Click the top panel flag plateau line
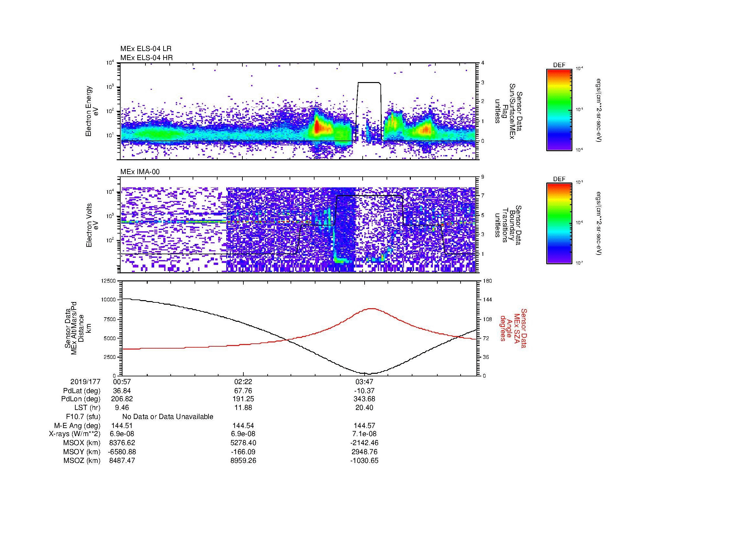Viewport: 756px width, 534px height. coord(369,83)
